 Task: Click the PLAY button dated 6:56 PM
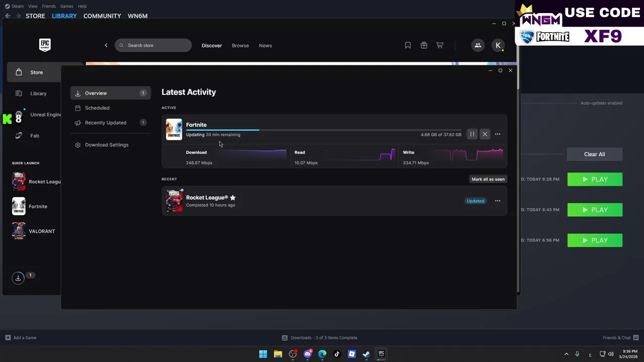(595, 240)
